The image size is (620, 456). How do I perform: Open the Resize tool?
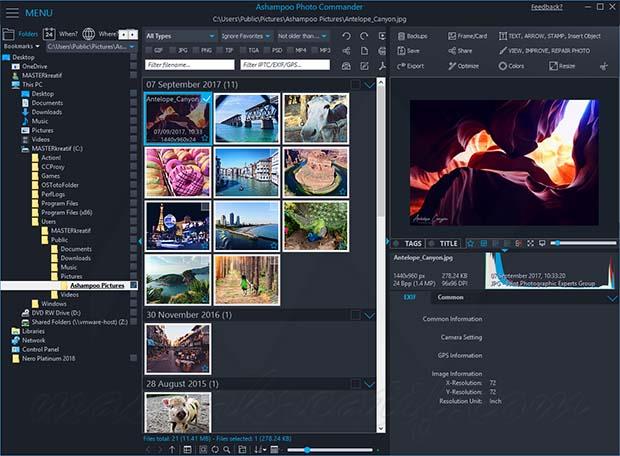tap(562, 66)
